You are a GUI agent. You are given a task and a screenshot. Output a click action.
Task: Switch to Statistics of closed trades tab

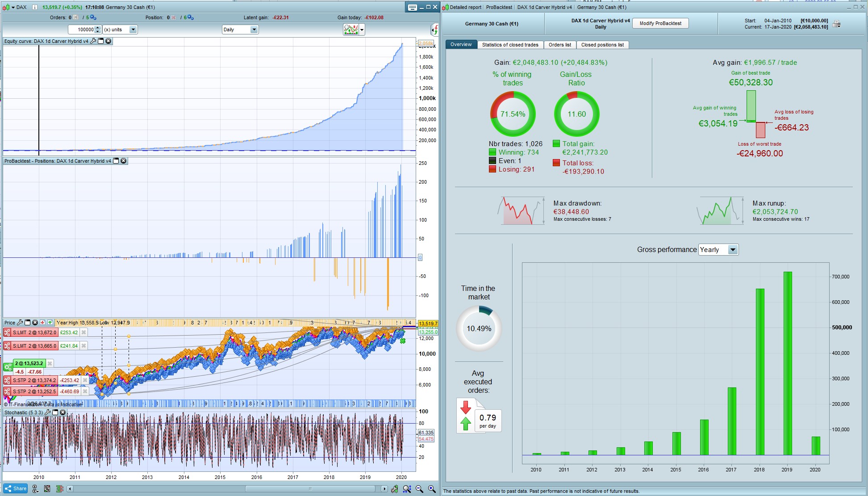510,45
